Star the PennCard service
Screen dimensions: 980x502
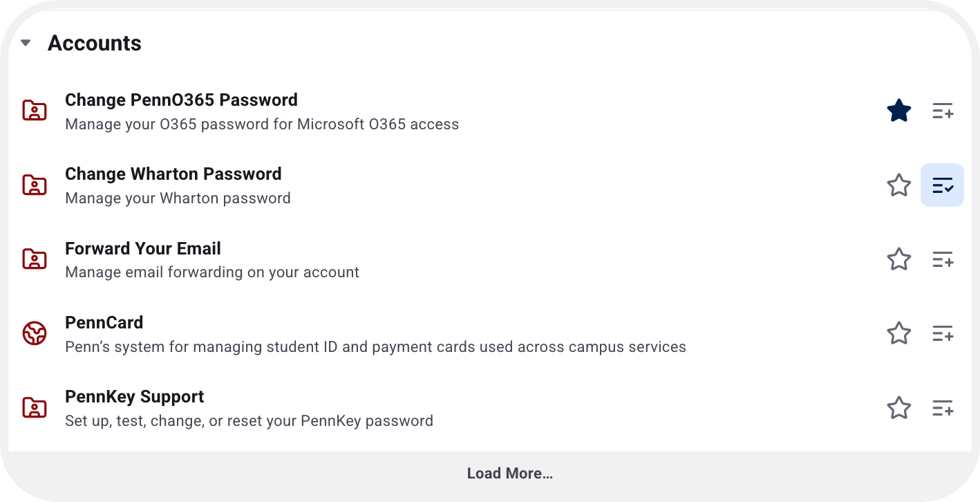[898, 333]
